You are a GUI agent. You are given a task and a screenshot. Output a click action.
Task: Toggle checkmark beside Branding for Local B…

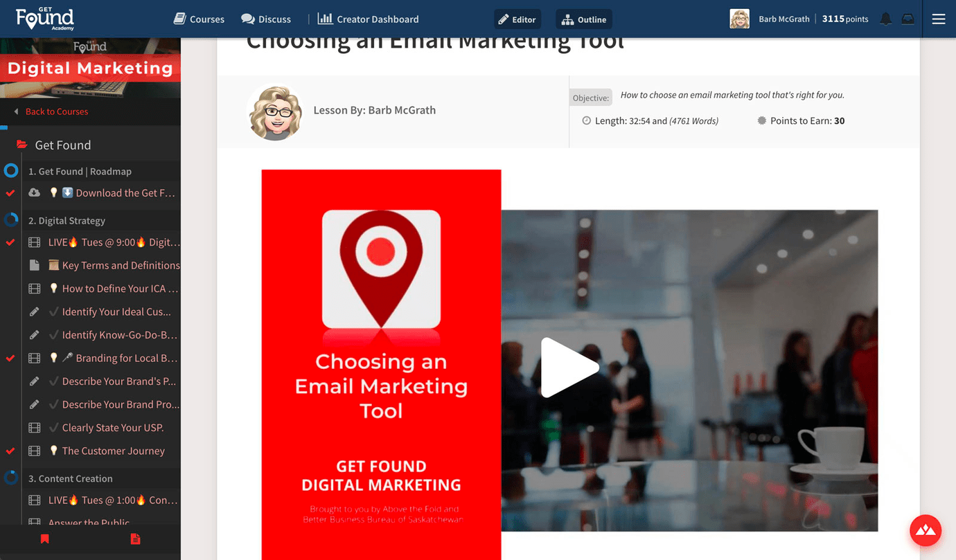pyautogui.click(x=10, y=358)
